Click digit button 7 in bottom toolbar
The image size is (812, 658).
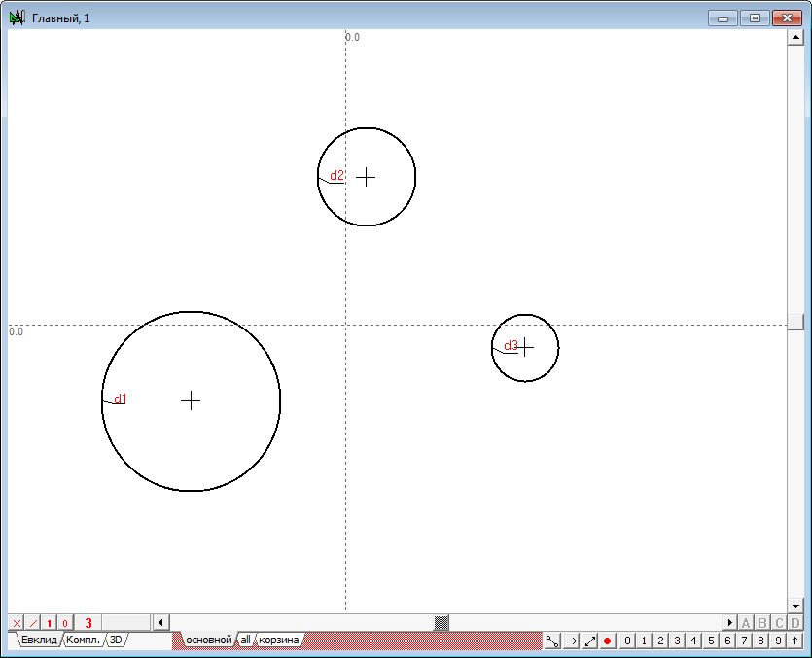click(744, 641)
